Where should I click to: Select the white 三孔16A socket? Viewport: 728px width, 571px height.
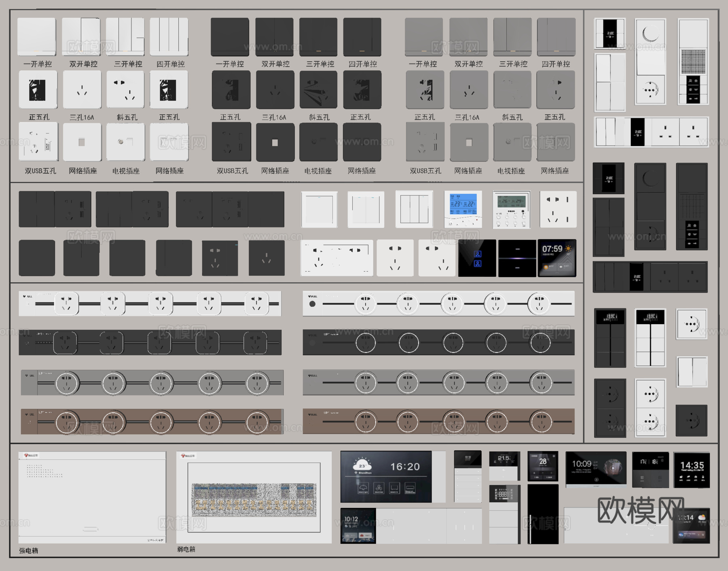[82, 90]
